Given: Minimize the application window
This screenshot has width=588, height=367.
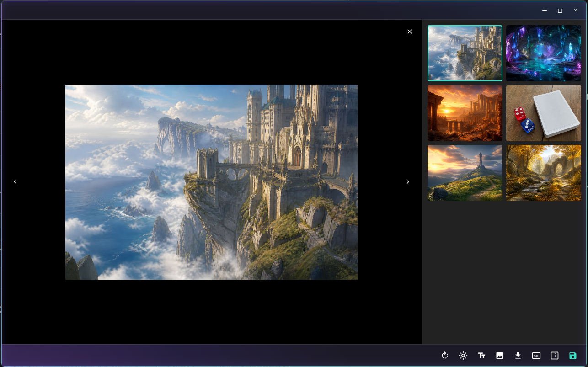Looking at the screenshot, I should (x=545, y=10).
